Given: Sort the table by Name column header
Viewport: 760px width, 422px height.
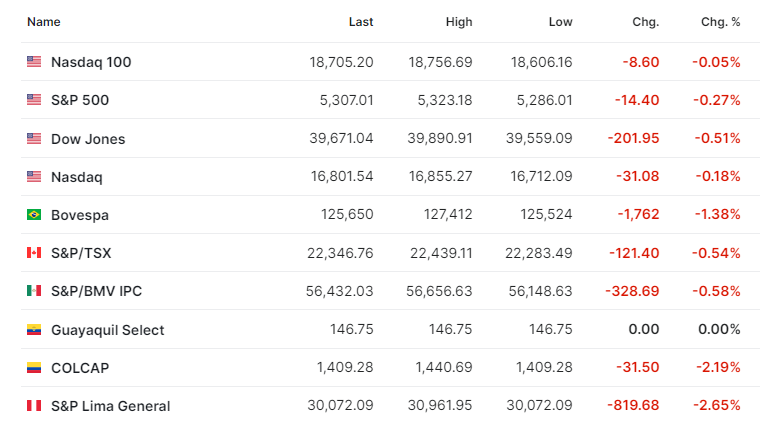Looking at the screenshot, I should point(44,22).
